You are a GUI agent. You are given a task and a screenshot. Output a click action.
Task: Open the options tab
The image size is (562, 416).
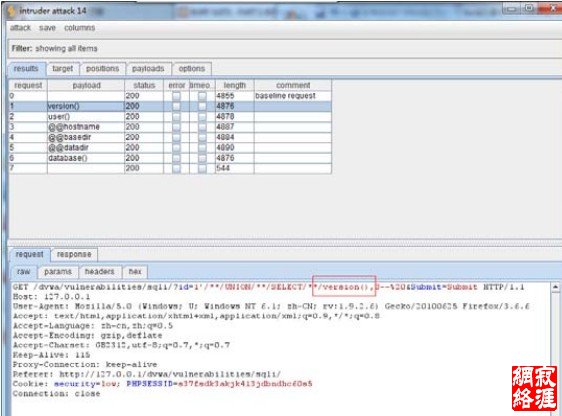[x=192, y=69]
